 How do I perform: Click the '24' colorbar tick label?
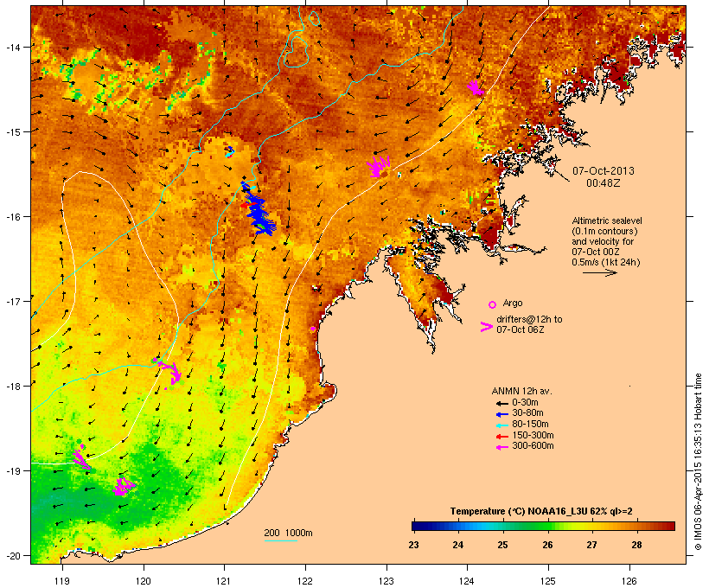point(458,545)
